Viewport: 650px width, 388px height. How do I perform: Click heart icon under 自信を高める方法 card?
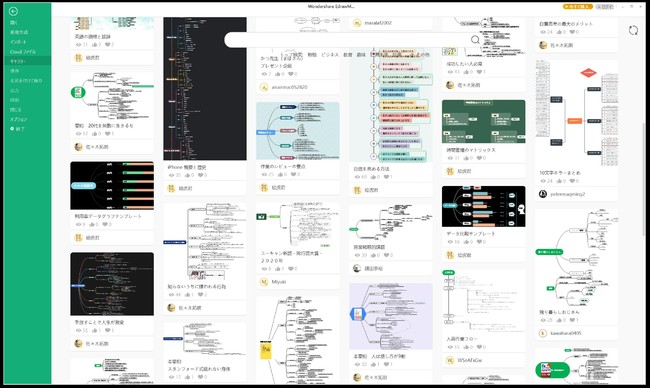click(x=386, y=177)
